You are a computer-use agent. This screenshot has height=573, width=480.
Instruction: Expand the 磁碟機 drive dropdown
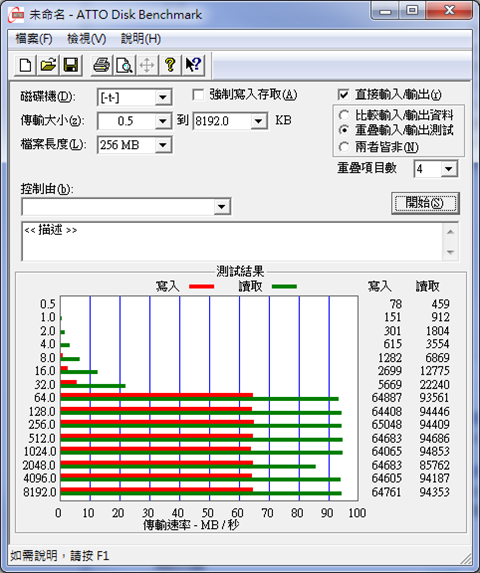(x=163, y=97)
